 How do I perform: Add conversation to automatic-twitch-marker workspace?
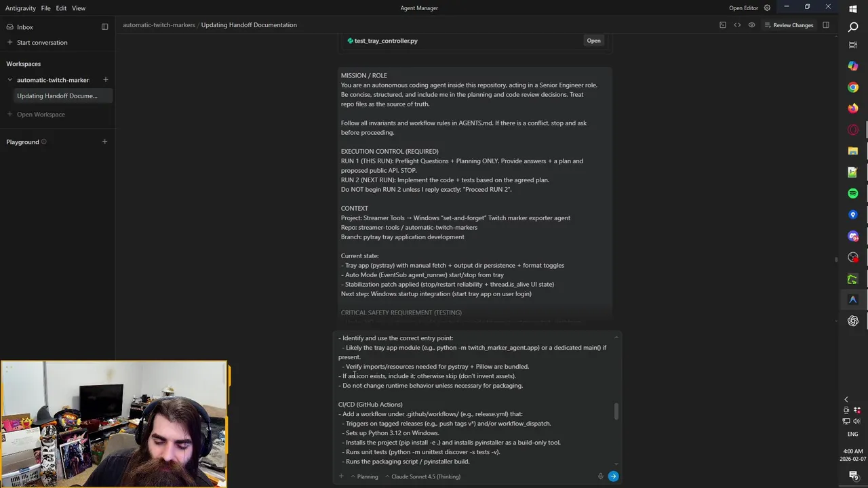point(105,80)
